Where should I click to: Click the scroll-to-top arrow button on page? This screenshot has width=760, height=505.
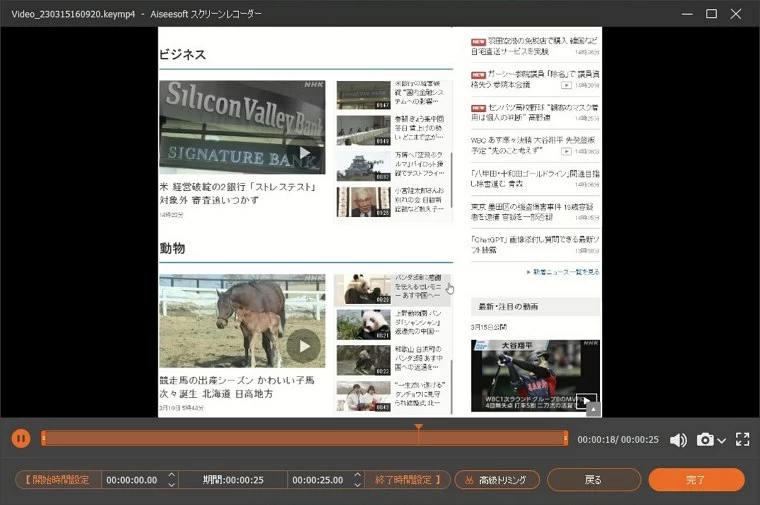click(x=594, y=410)
